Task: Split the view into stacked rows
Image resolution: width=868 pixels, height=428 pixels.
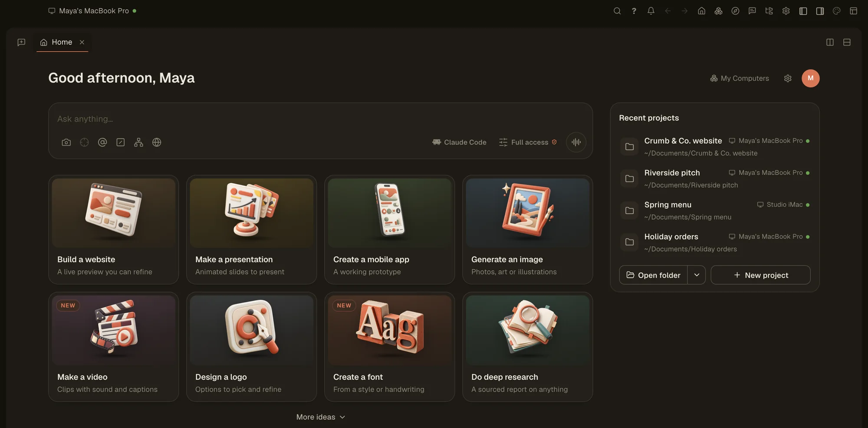Action: point(847,42)
